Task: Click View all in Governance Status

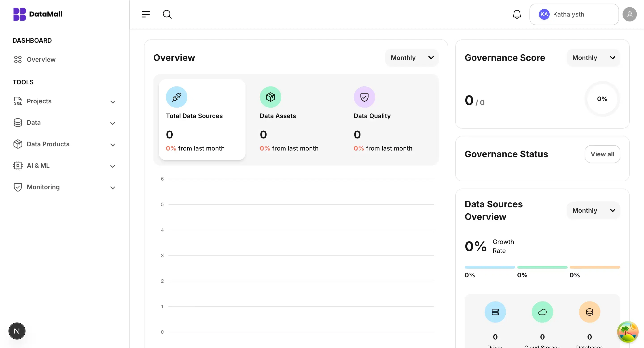Action: (602, 154)
